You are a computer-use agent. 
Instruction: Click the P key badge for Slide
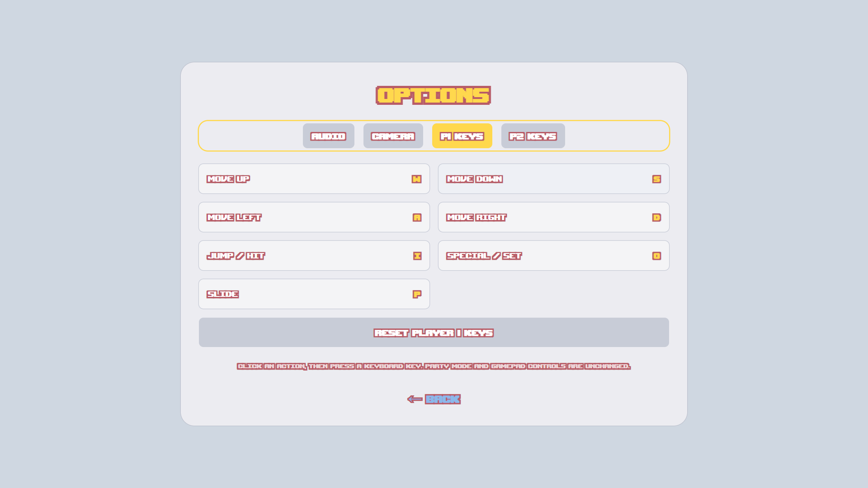(417, 294)
